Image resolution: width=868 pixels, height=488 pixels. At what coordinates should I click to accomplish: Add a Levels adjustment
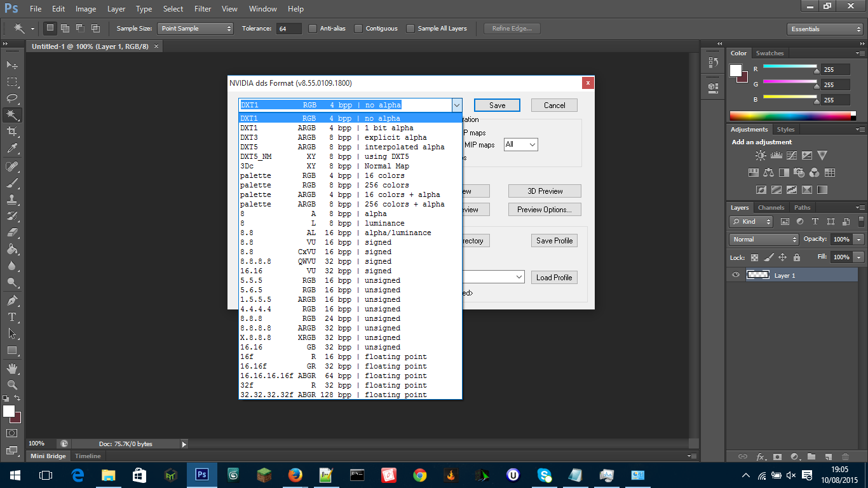pos(776,156)
